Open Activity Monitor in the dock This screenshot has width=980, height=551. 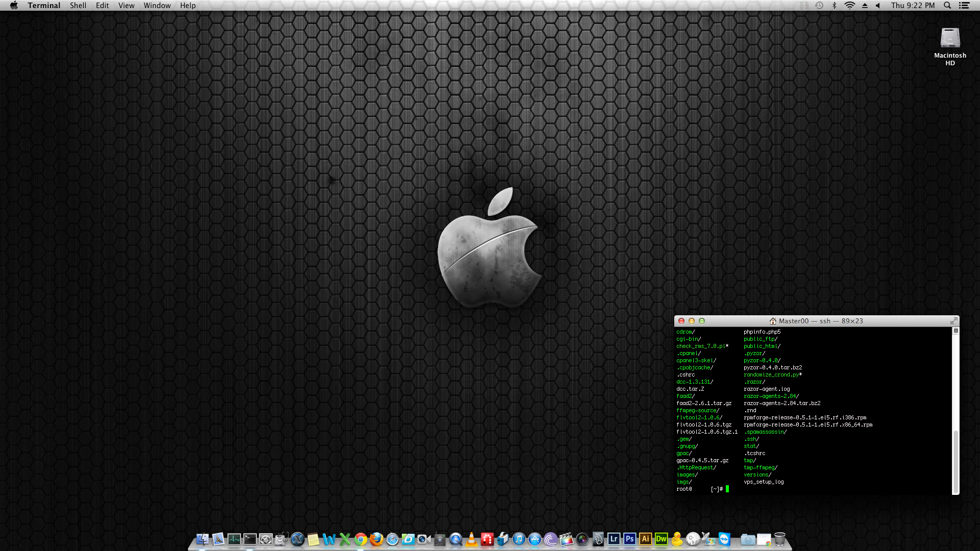[234, 539]
